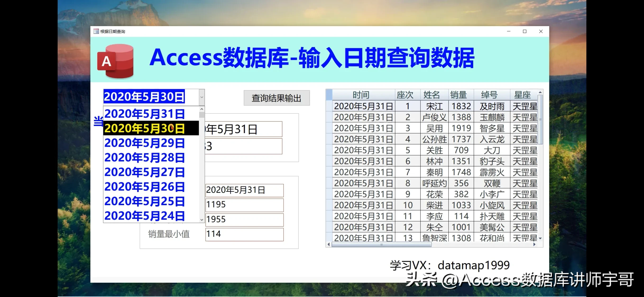Choose 2020年5月25日 from the dropdown list
The image size is (644, 297).
click(151, 201)
